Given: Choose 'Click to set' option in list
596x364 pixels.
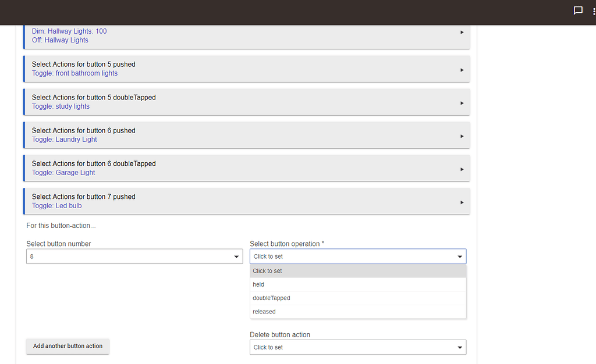Looking at the screenshot, I should (x=358, y=271).
